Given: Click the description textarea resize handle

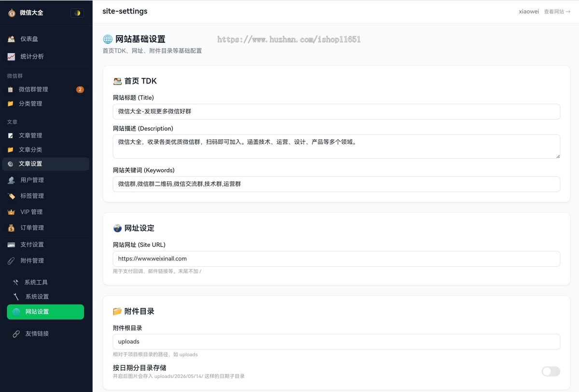Looking at the screenshot, I should point(558,156).
